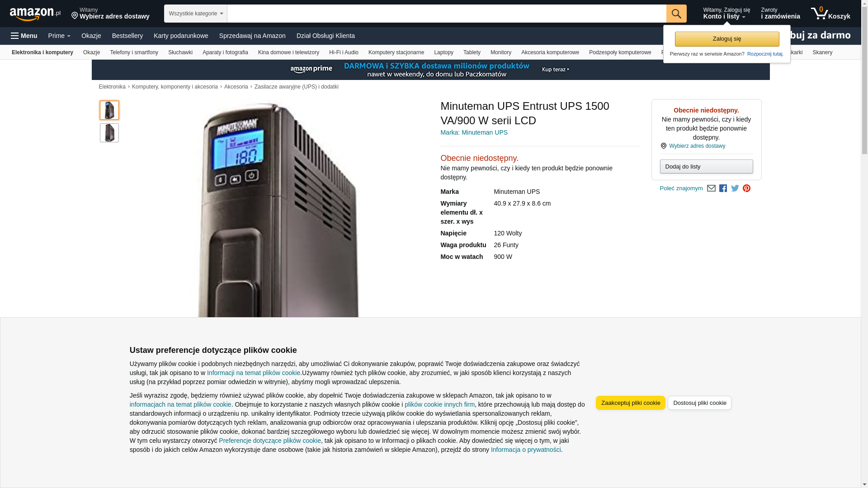Open Marka: Minuteman UPS link
The width and height of the screenshot is (868, 488).
pos(474,132)
